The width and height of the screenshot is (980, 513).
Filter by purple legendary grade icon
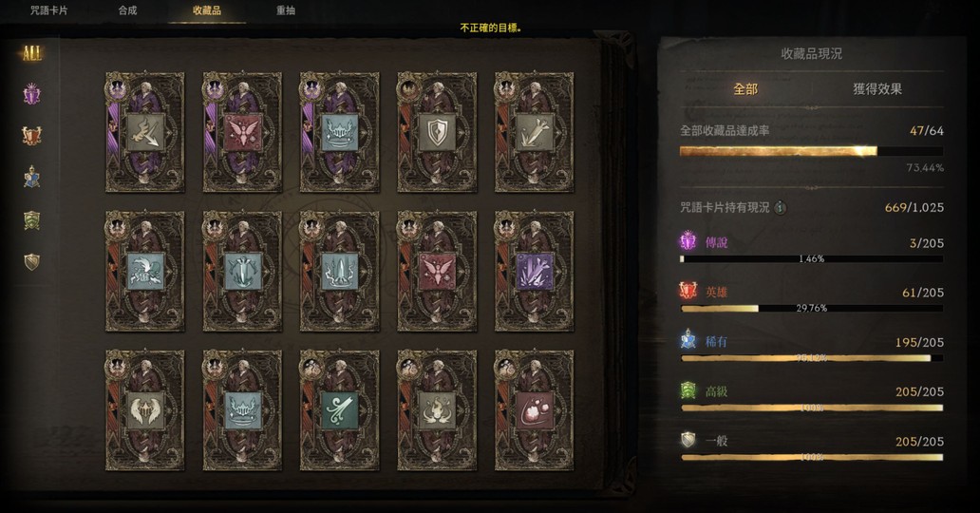point(32,94)
